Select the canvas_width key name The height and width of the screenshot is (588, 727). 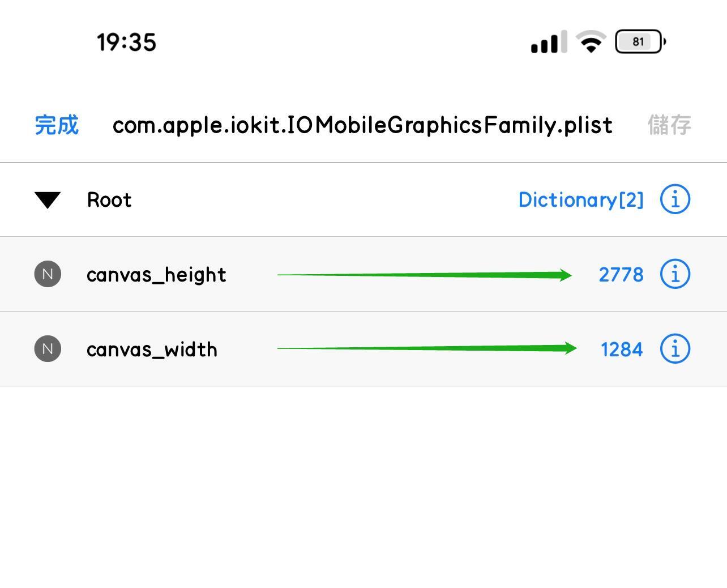[152, 350]
